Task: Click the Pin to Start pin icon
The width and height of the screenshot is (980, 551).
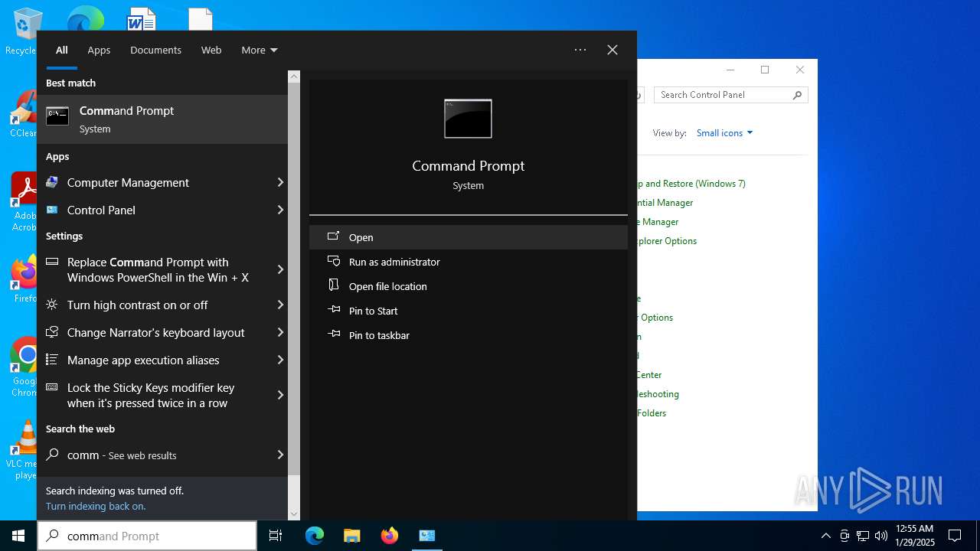Action: [x=333, y=310]
